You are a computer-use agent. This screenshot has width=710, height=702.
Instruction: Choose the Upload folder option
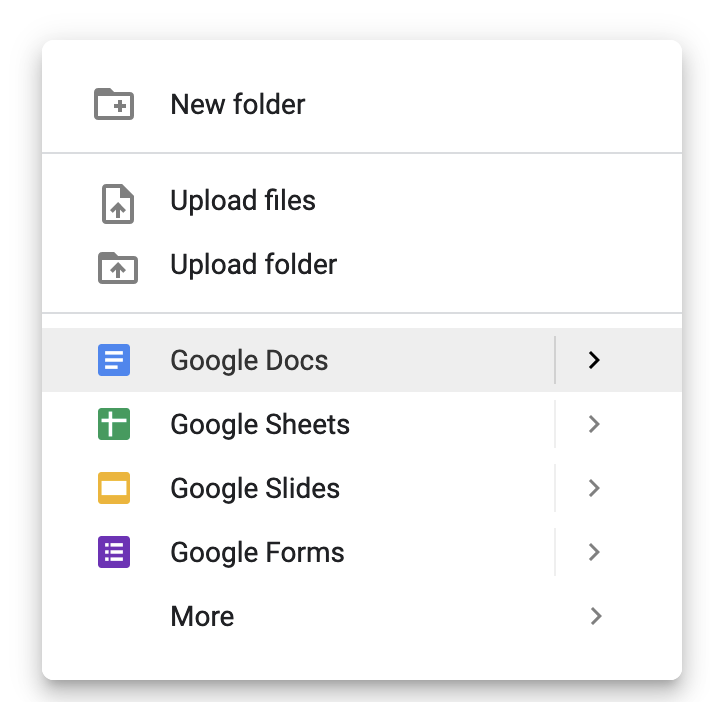[254, 265]
